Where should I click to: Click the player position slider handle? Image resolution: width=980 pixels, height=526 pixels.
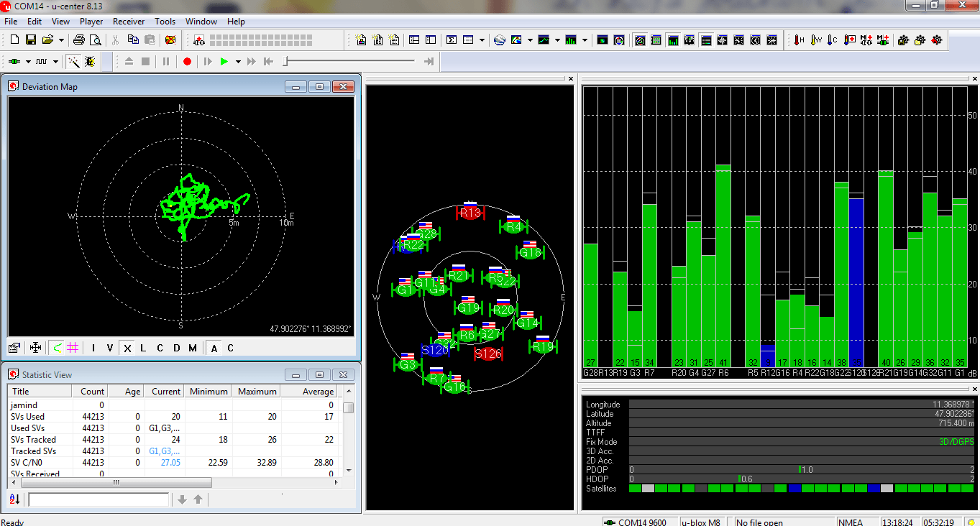point(285,62)
